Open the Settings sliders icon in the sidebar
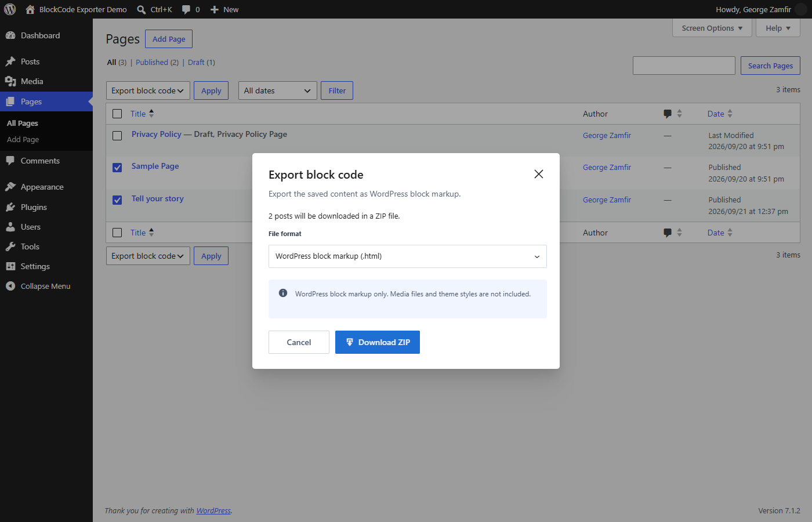Screen dimensions: 812x522 click(10, 266)
